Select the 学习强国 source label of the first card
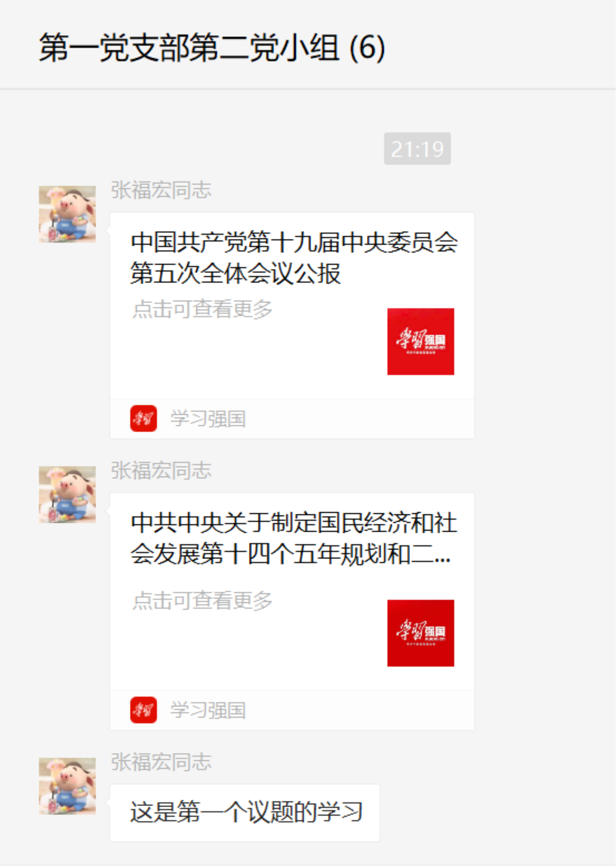 coord(208,419)
